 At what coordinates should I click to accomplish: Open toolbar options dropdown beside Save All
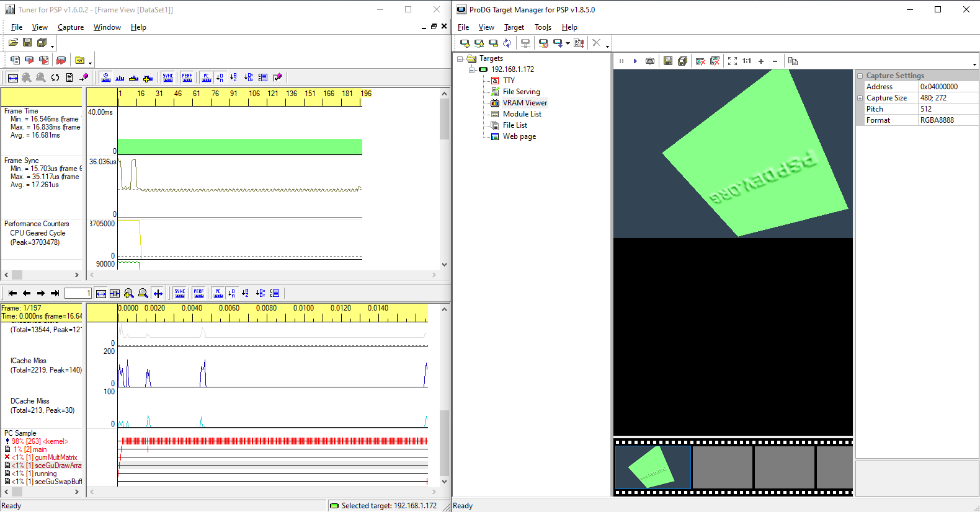point(53,46)
